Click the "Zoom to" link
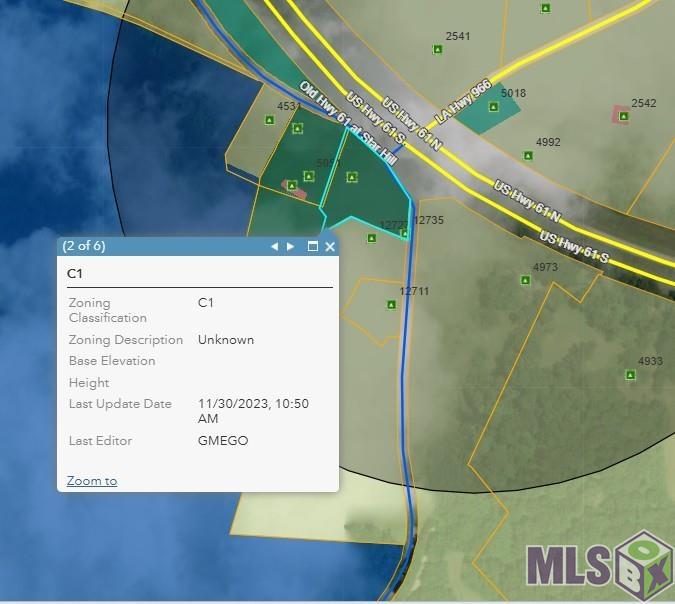 (x=91, y=481)
